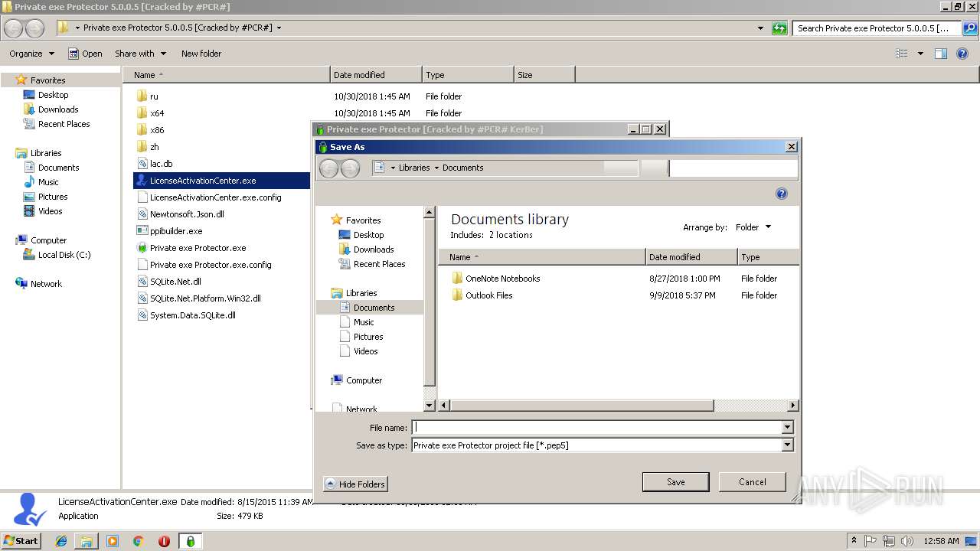This screenshot has height=551, width=980.
Task: Select Private exe Protector.exe icon
Action: tap(142, 248)
